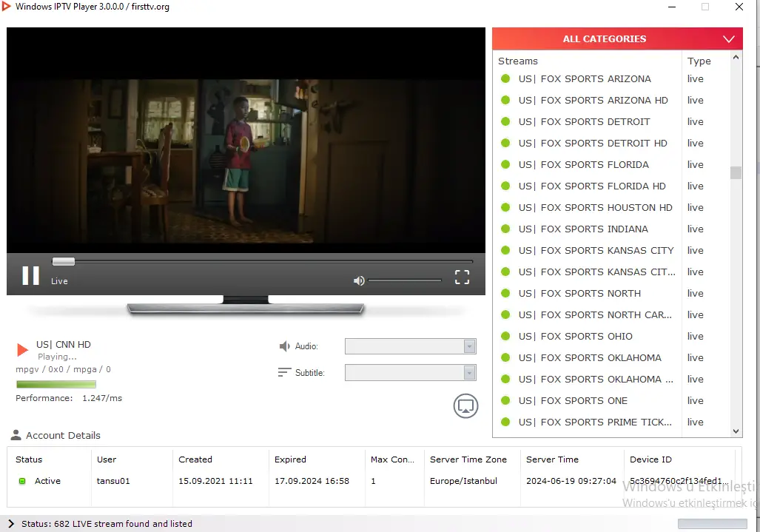Select US| FOX SPORTS ARIZONA stream

pos(585,79)
